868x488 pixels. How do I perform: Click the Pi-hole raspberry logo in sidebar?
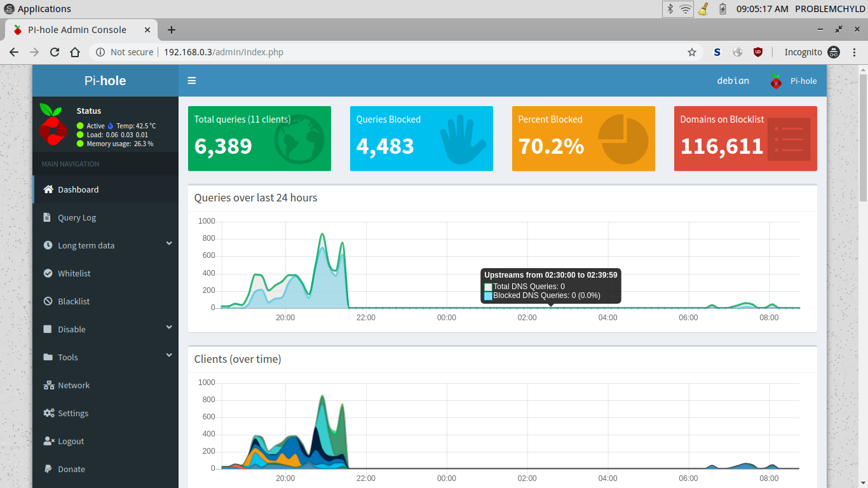pyautogui.click(x=53, y=123)
